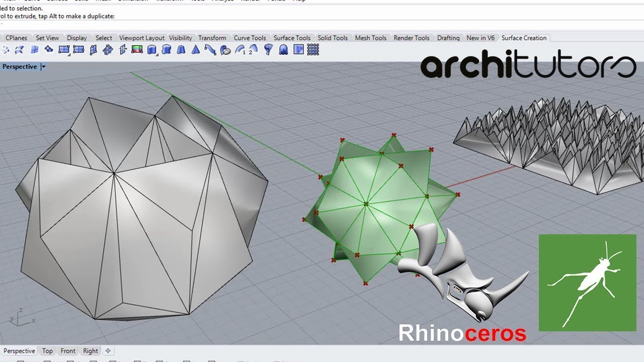644x362 pixels.
Task: Switch to the Mesh Tools tab
Action: point(371,38)
